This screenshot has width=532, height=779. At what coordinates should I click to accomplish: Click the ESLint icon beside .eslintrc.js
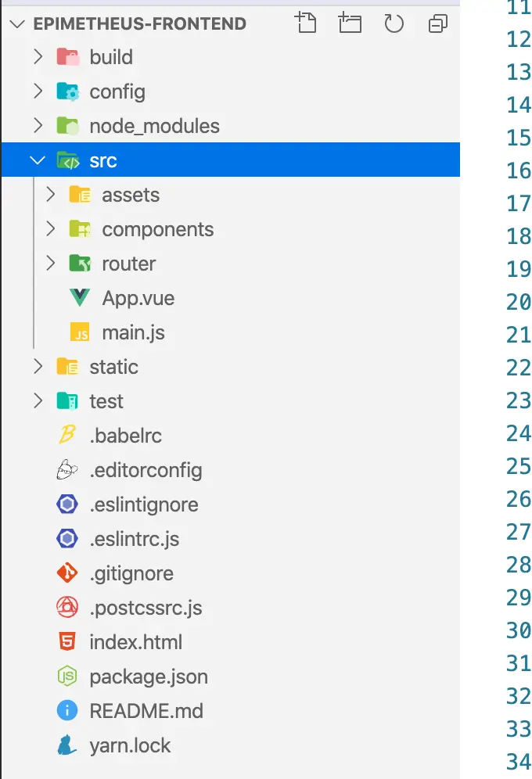click(x=66, y=539)
